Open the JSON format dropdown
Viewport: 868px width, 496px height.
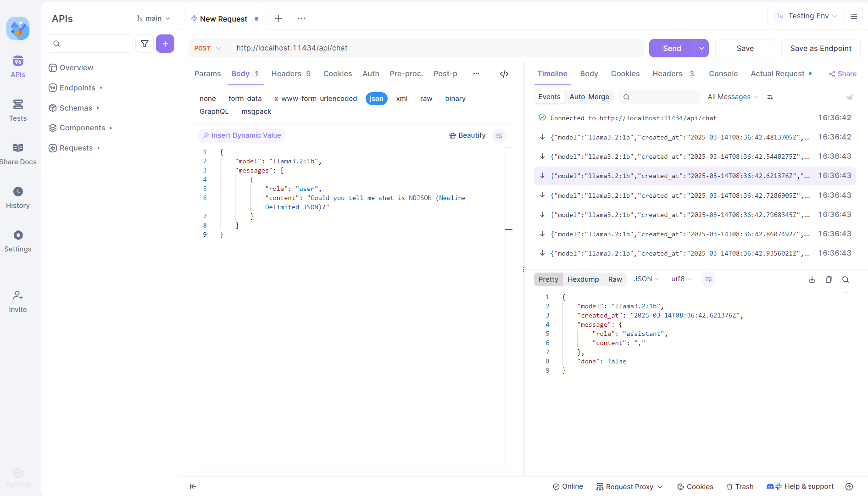coord(646,279)
